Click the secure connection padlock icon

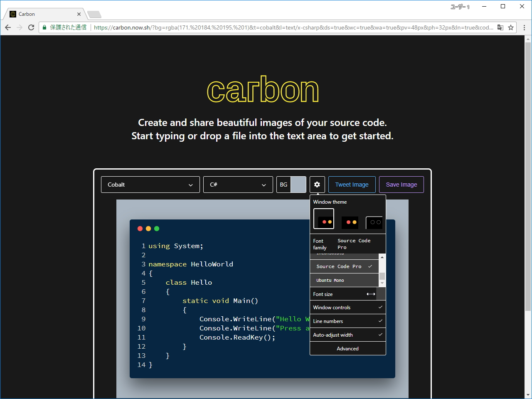[x=44, y=27]
